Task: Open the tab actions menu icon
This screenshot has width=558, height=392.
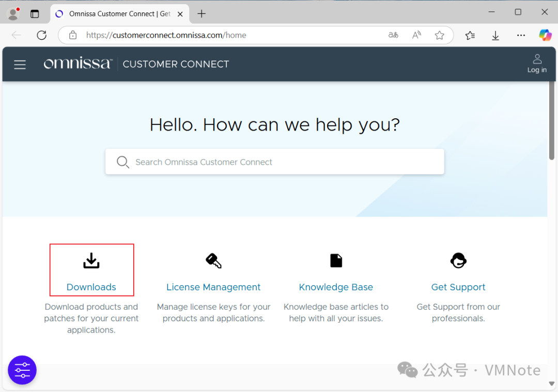Action: pos(35,14)
